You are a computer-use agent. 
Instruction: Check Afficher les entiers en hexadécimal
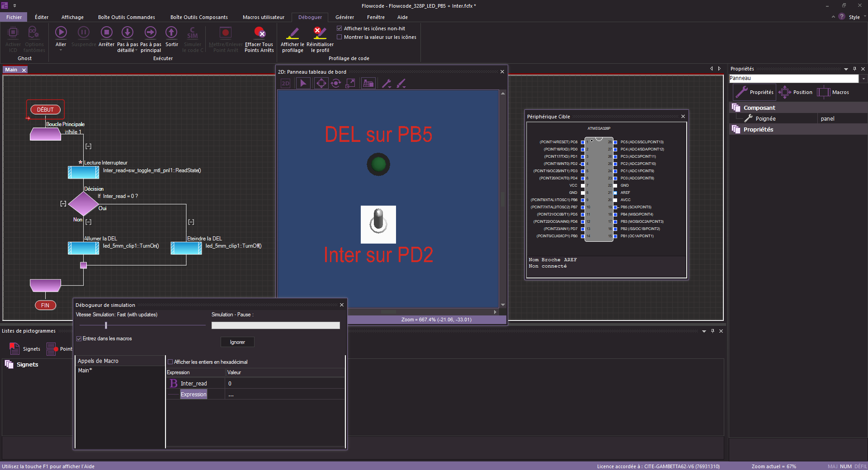coord(170,362)
